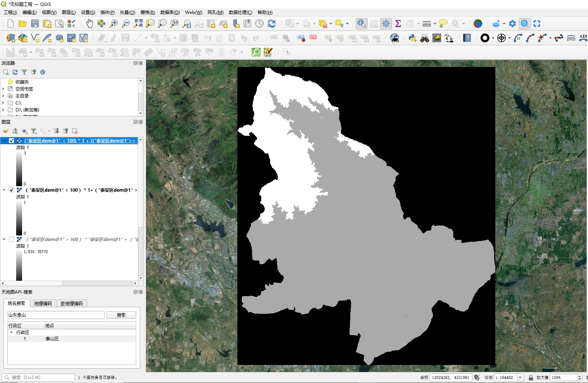588x383 pixels.
Task: Activate the Identify Features tool
Action: pyautogui.click(x=362, y=24)
